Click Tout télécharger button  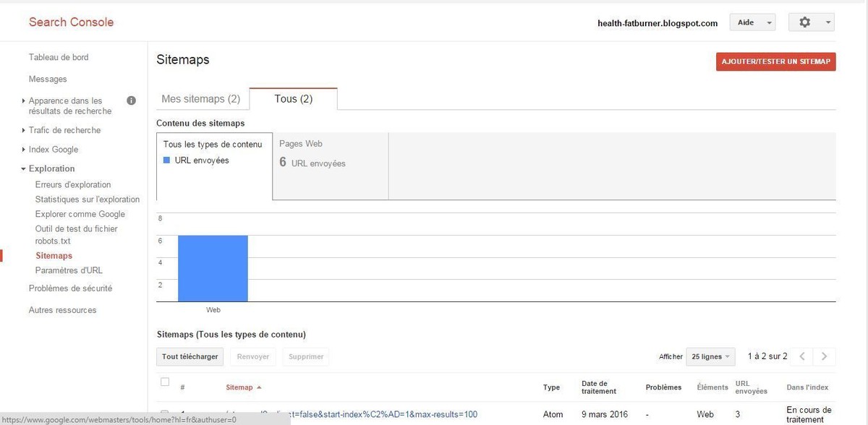(x=190, y=356)
